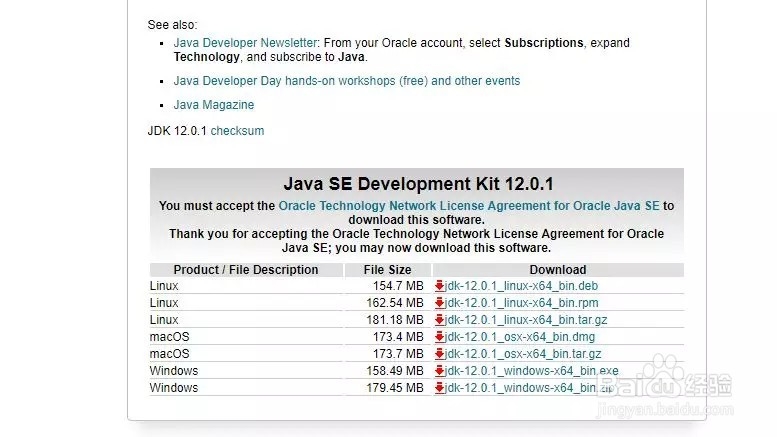
Task: Select the 158.49 MB file size cell
Action: point(395,371)
